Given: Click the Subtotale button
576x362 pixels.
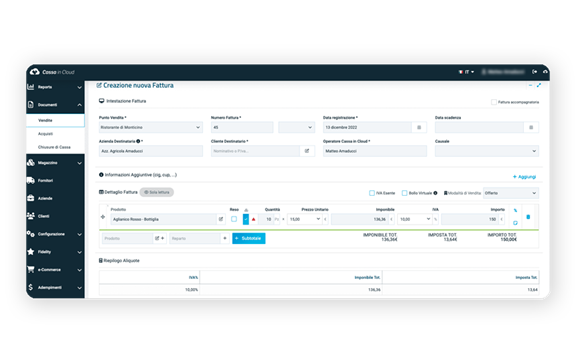Looking at the screenshot, I should coord(249,238).
